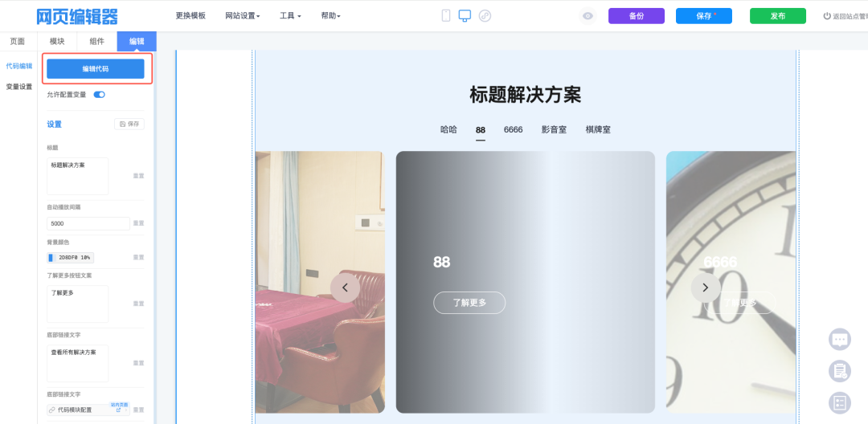Image resolution: width=868 pixels, height=424 pixels.
Task: Select 6666 carousel tab
Action: (513, 130)
